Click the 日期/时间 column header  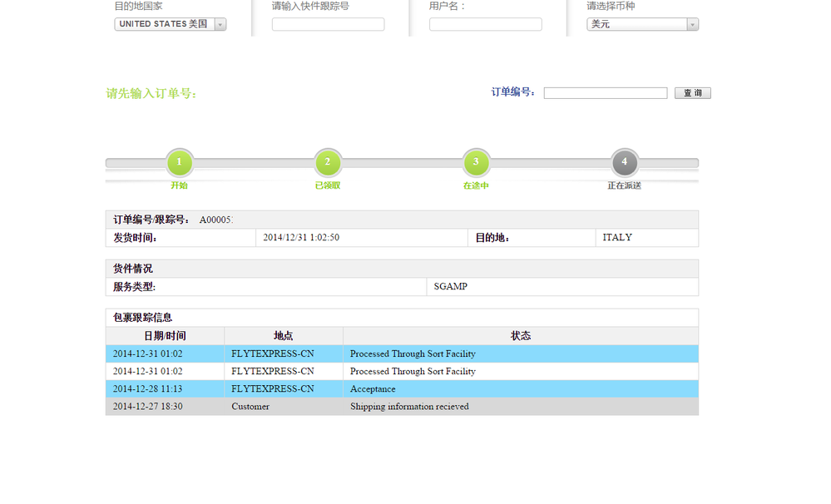click(165, 336)
